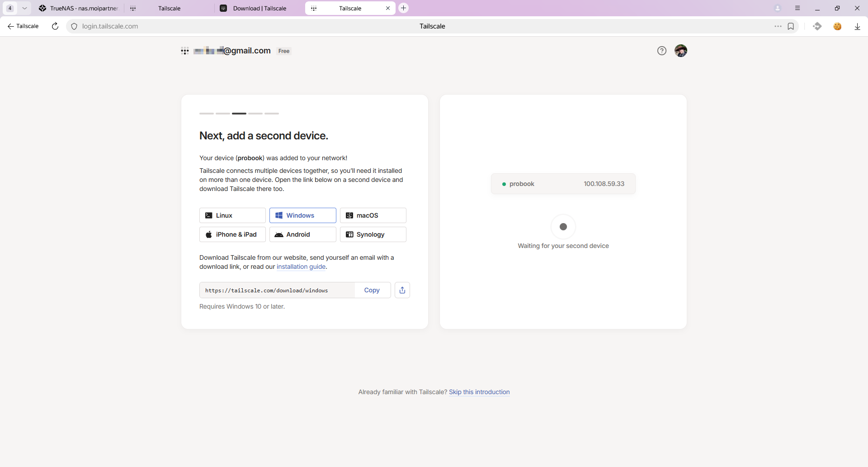This screenshot has width=868, height=467.
Task: Click the Copy button for download link
Action: 372,290
